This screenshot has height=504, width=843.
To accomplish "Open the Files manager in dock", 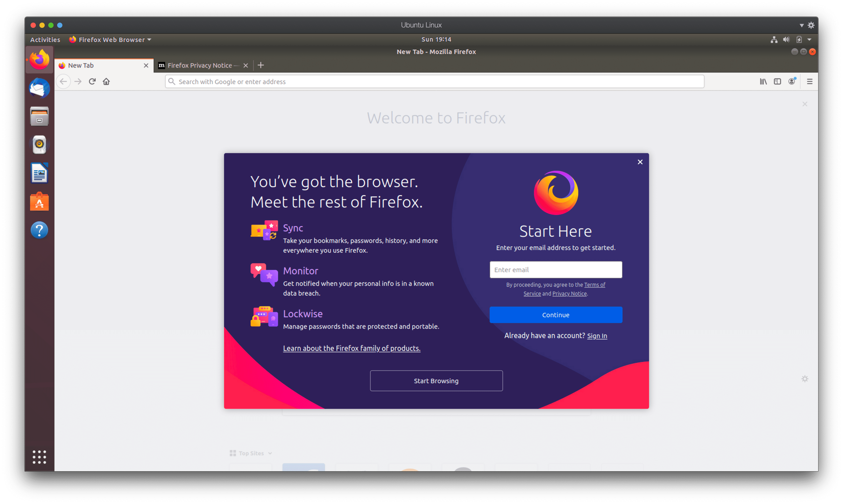I will [x=39, y=117].
